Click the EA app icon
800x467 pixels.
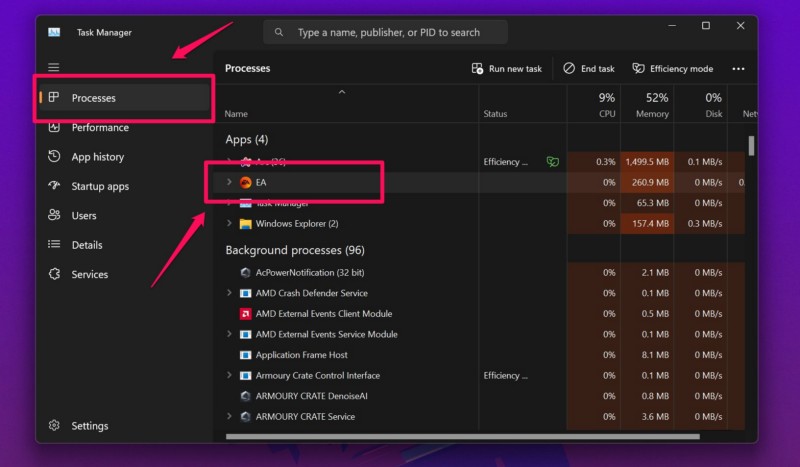tap(246, 183)
